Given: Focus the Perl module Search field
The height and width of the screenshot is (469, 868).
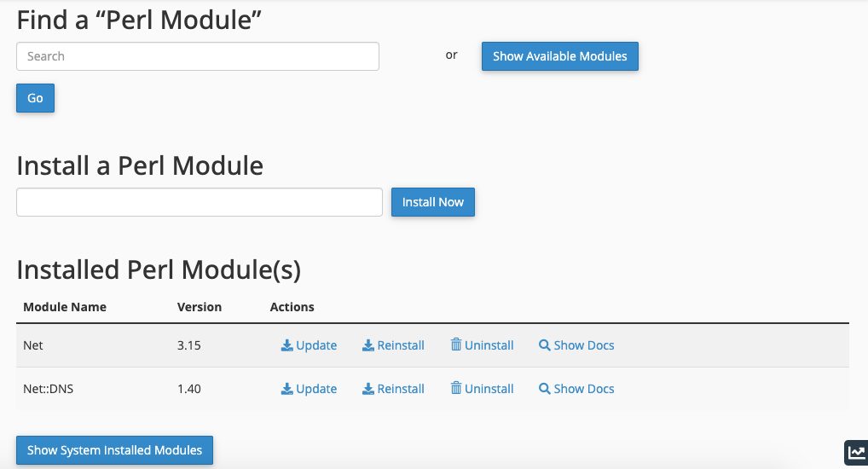Looking at the screenshot, I should (198, 56).
